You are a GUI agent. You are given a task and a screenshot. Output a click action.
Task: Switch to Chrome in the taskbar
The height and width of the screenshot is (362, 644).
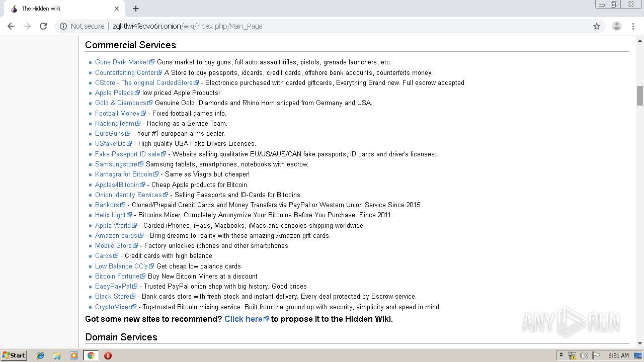click(x=91, y=355)
